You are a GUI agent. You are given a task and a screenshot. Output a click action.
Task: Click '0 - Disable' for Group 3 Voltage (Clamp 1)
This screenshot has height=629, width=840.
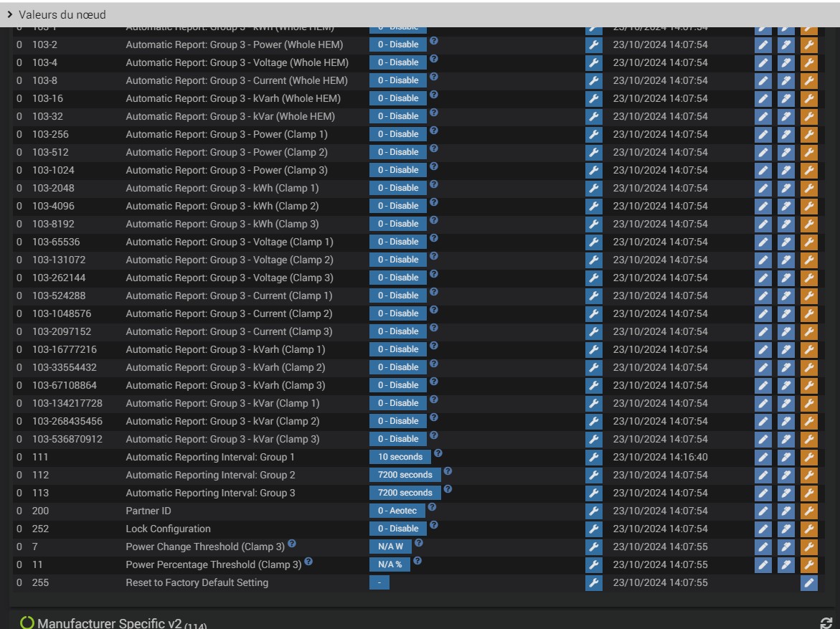click(398, 242)
